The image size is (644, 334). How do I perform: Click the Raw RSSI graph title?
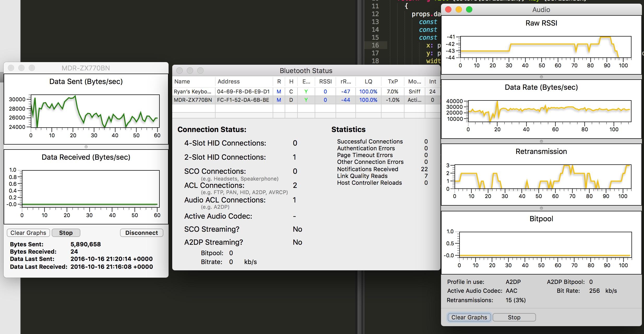(541, 23)
